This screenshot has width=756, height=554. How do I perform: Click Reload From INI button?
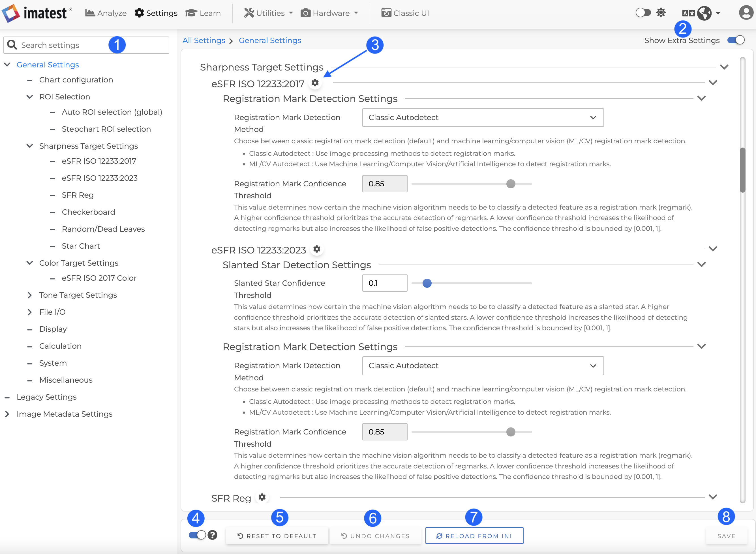click(474, 536)
